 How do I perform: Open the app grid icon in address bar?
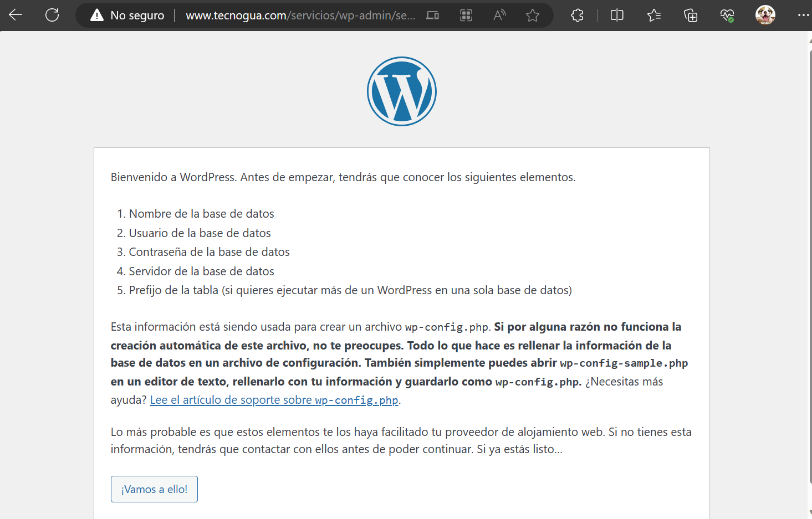[466, 16]
